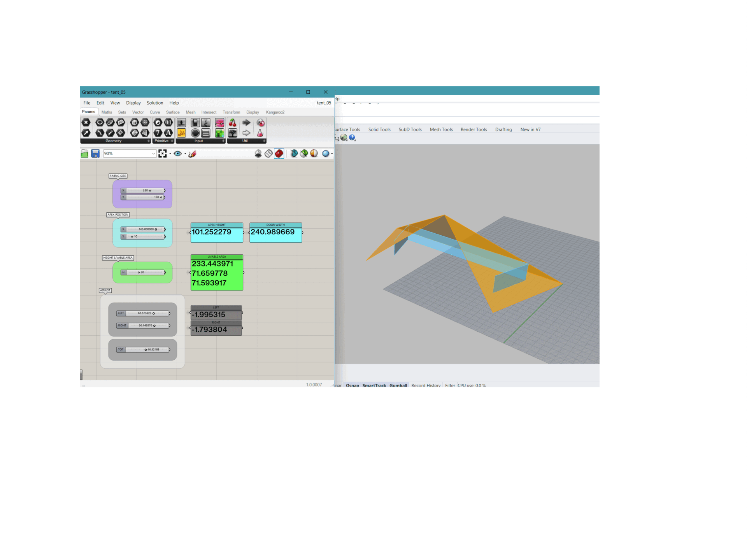Open the zoom extents options arrow
Image resolution: width=747 pixels, height=560 pixels.
click(x=170, y=154)
